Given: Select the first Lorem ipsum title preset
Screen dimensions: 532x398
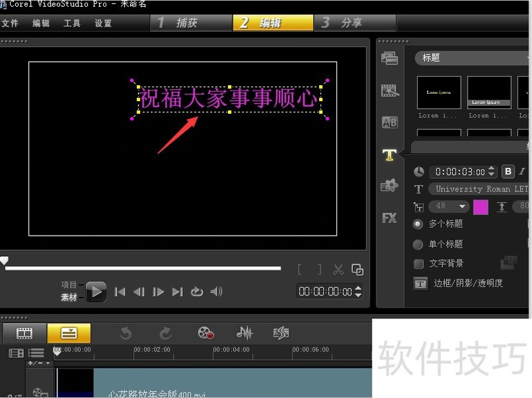Looking at the screenshot, I should (439, 93).
